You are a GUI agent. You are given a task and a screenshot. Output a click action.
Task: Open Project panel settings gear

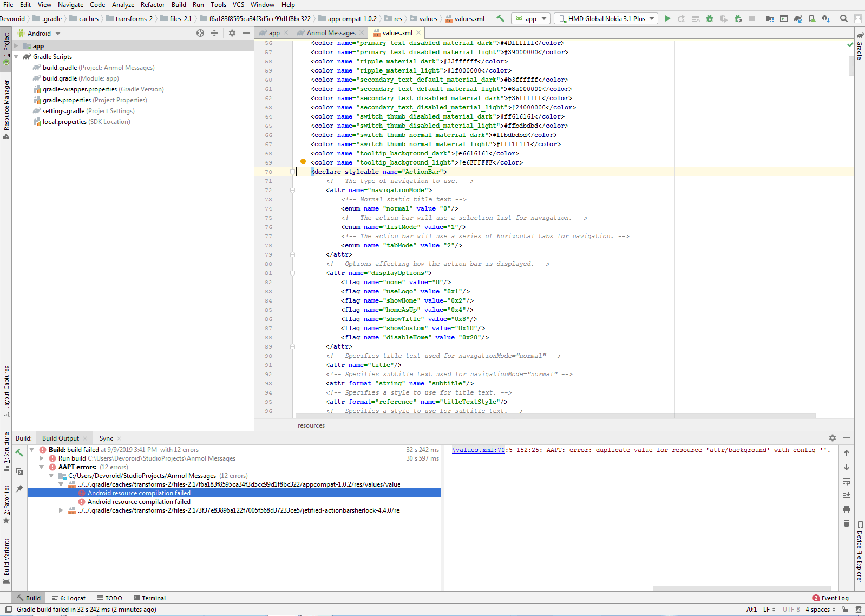[232, 33]
